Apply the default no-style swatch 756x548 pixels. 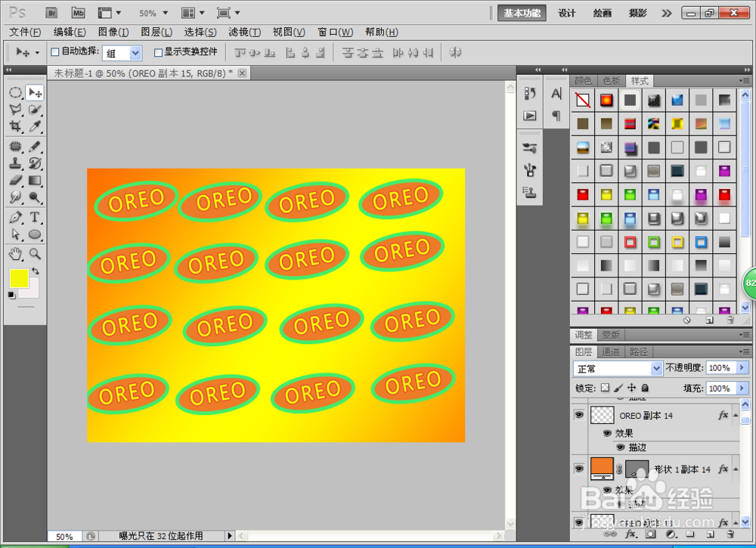tap(583, 101)
